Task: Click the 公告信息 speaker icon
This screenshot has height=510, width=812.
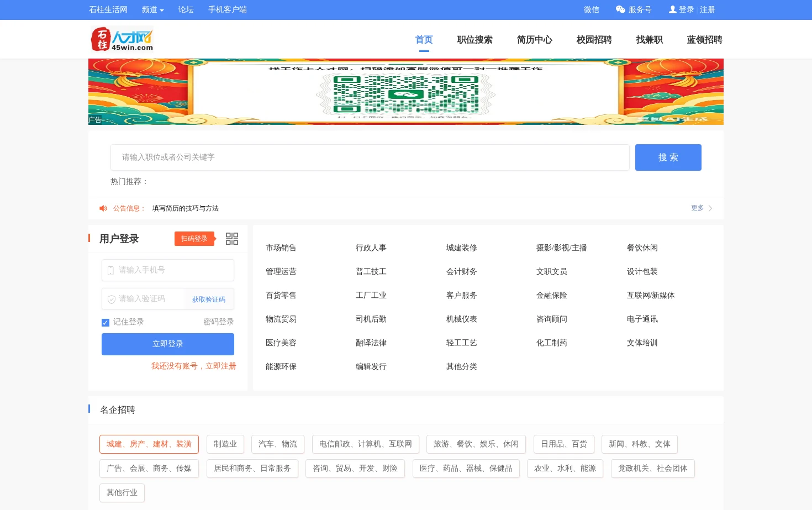Action: tap(103, 208)
